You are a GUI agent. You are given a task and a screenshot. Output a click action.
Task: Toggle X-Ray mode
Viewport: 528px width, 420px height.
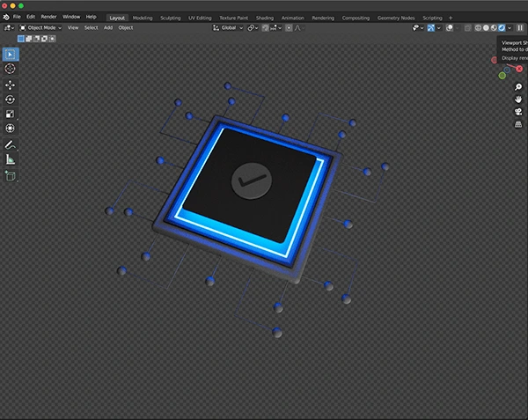(x=468, y=28)
